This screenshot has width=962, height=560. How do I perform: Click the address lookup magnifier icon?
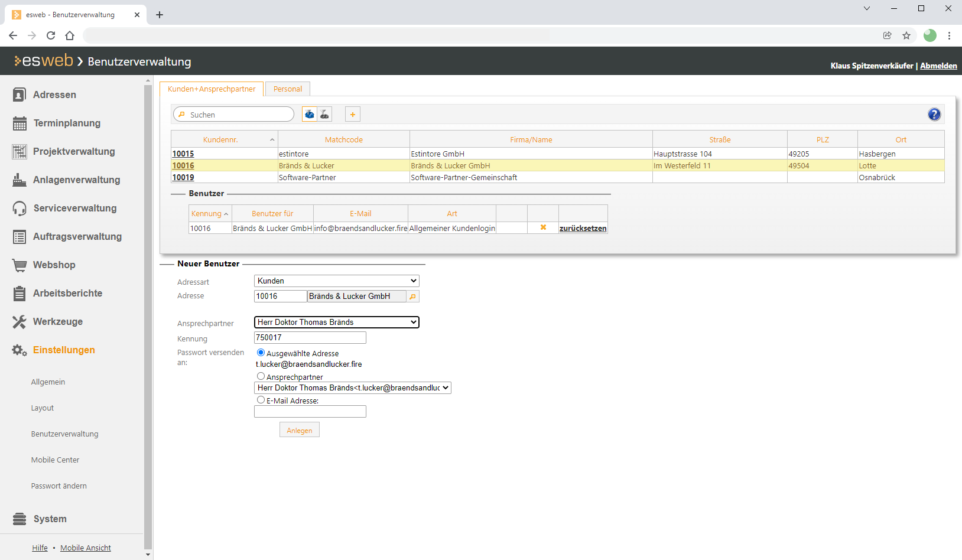pyautogui.click(x=413, y=297)
